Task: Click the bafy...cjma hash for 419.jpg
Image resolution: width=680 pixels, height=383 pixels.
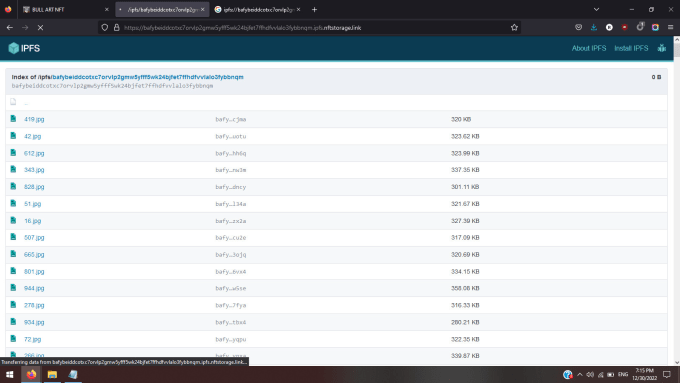Action: 231,119
